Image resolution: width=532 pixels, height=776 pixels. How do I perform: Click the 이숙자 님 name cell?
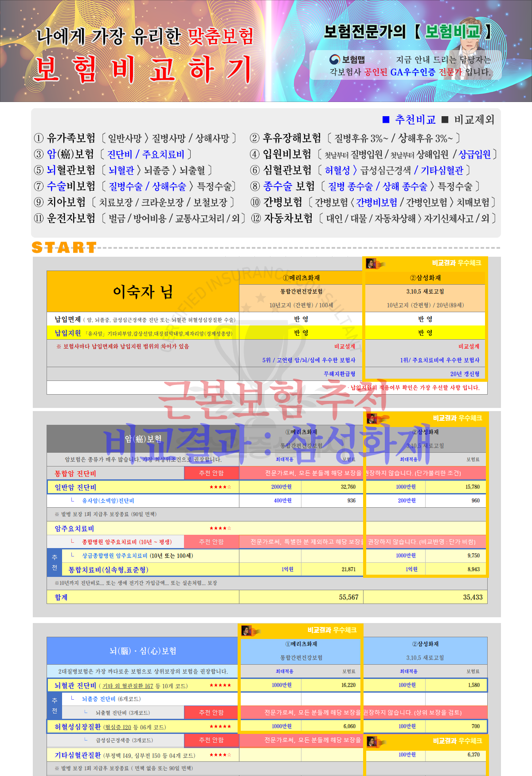(x=143, y=292)
